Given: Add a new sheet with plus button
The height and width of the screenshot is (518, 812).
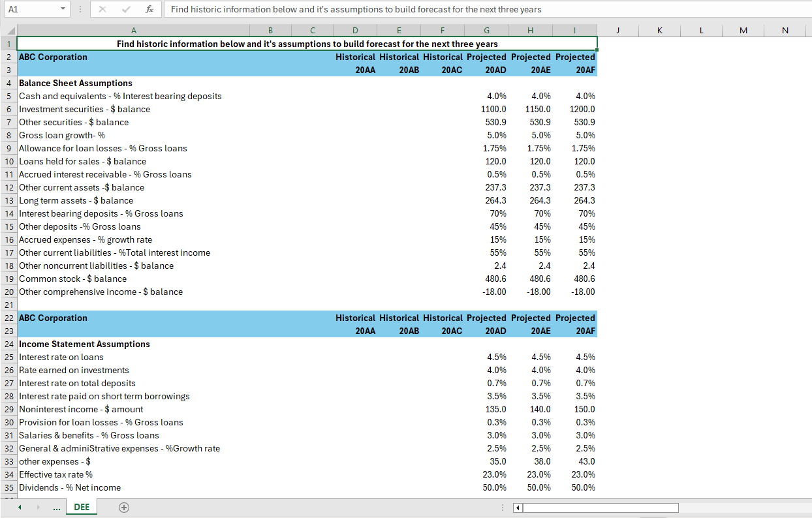Looking at the screenshot, I should tap(124, 507).
